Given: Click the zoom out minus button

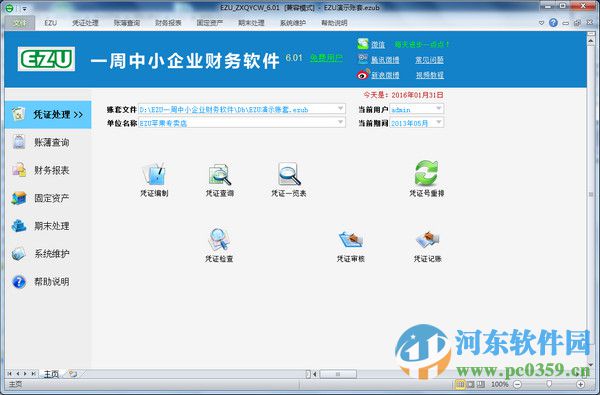Looking at the screenshot, I should click(x=517, y=384).
